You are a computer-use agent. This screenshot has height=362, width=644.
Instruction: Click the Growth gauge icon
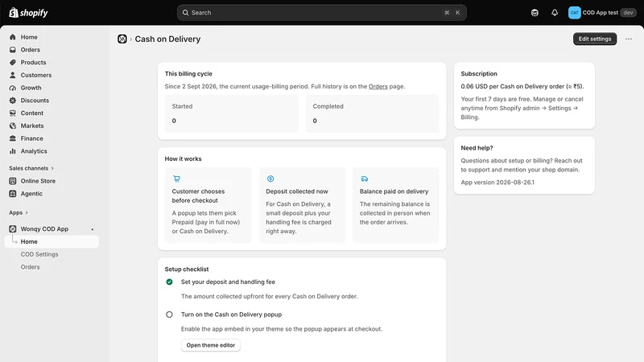pos(13,88)
